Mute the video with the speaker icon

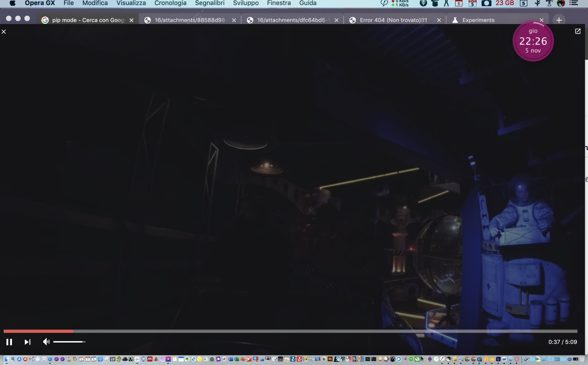46,342
